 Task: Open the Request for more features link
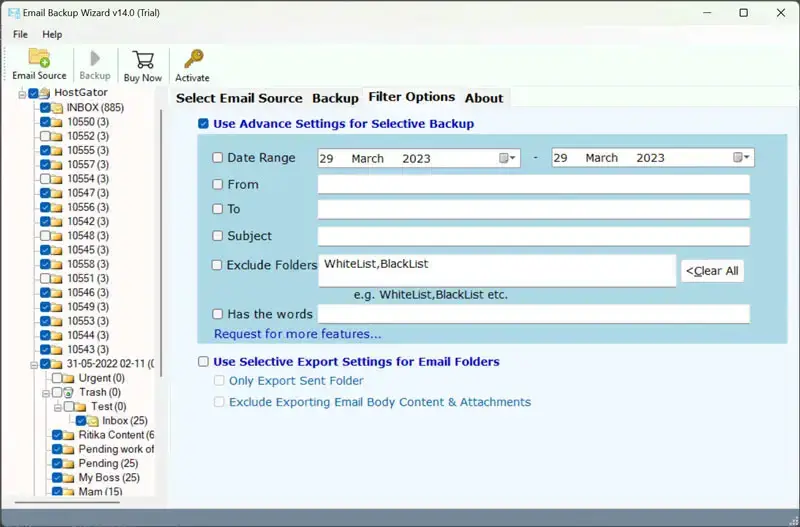coord(297,334)
